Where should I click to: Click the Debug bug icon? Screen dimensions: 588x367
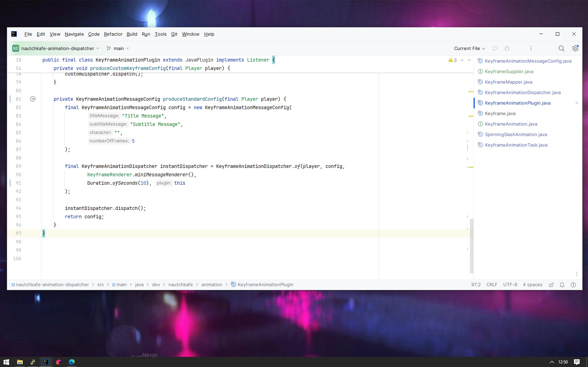coord(507,48)
